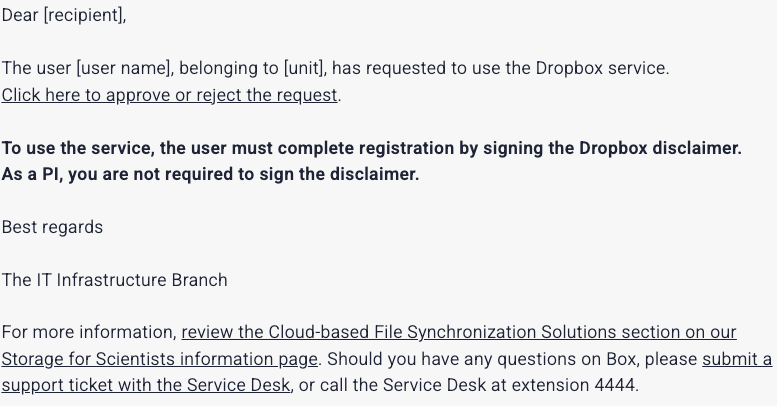Click the bold "As a PI" line
The height and width of the screenshot is (406, 777).
click(40, 174)
